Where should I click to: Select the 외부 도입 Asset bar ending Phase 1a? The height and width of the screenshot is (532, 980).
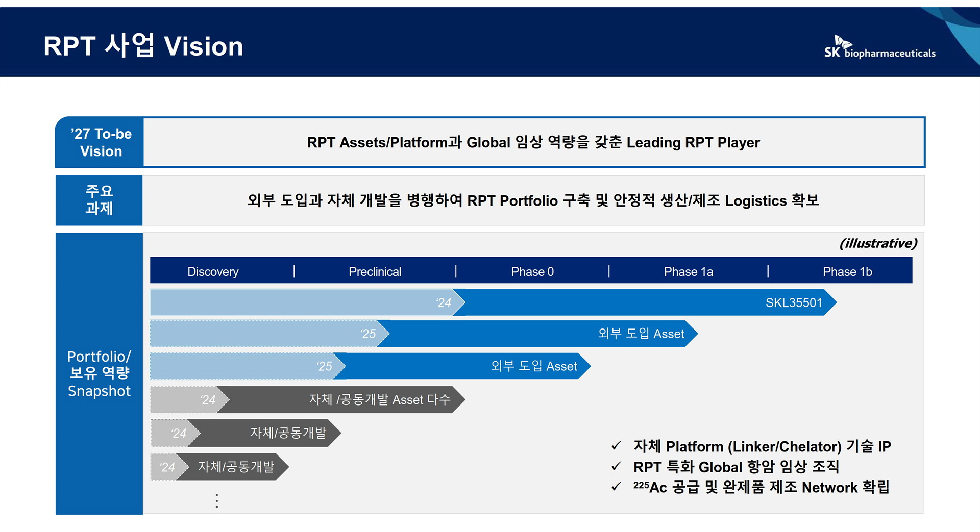[x=537, y=334]
